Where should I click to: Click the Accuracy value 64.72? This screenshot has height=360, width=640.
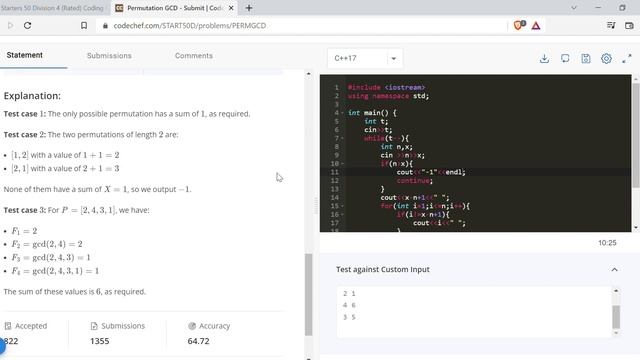[x=198, y=341]
